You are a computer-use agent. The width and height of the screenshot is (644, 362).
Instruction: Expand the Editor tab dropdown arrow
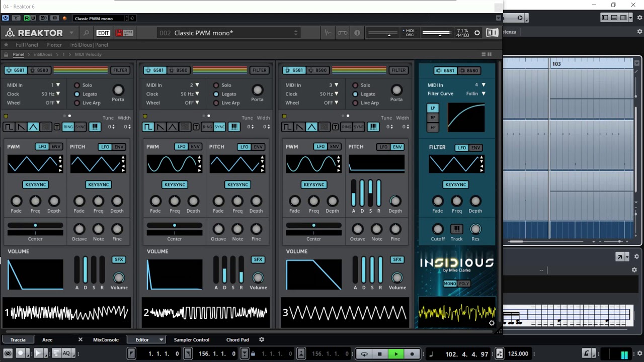(x=161, y=340)
